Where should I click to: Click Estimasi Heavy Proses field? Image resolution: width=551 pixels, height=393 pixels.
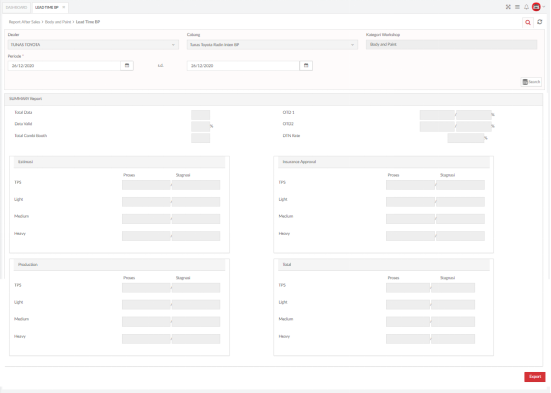click(146, 236)
